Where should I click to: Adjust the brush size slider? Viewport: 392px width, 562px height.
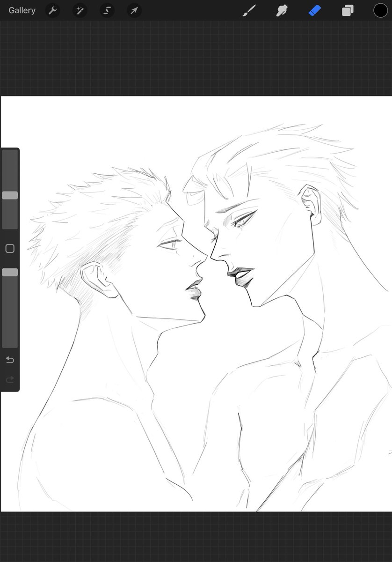pos(10,195)
